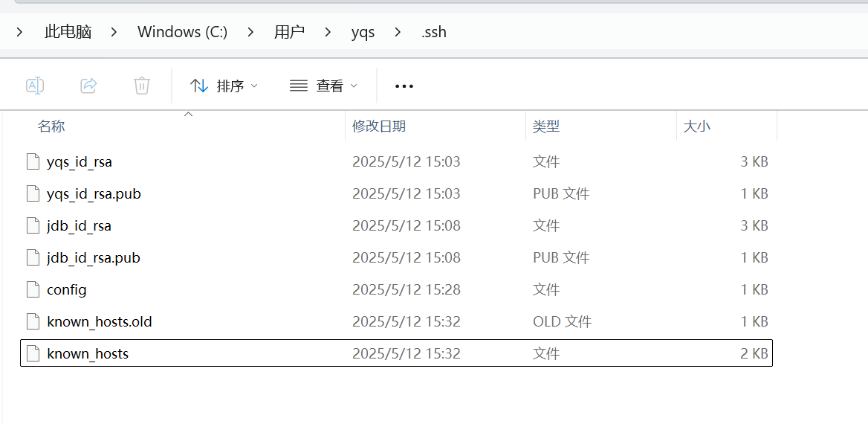Click the Rename icon in toolbar
This screenshot has width=868, height=424.
(35, 86)
